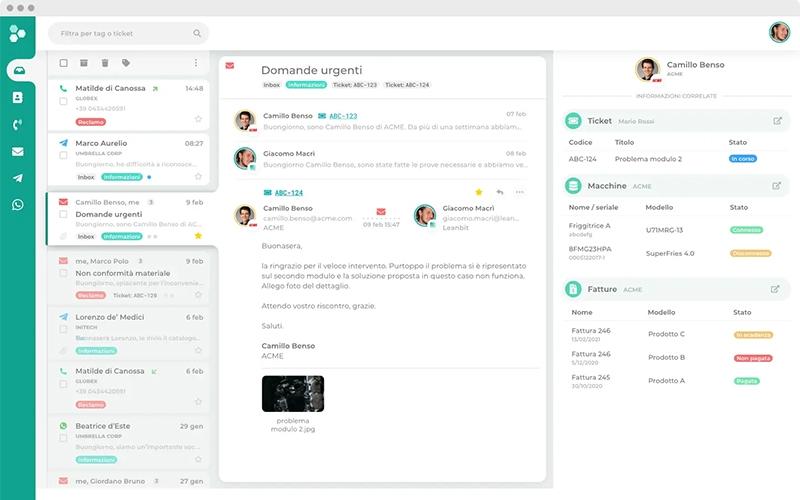Image resolution: width=800 pixels, height=500 pixels.
Task: Click the Giacomo Macri recipient avatar
Action: pos(424,216)
